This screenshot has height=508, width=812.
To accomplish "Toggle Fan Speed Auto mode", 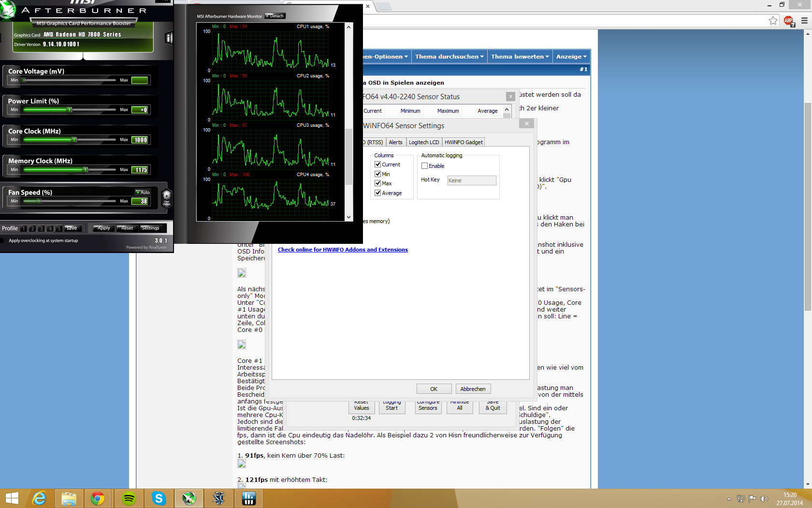I will [x=143, y=192].
